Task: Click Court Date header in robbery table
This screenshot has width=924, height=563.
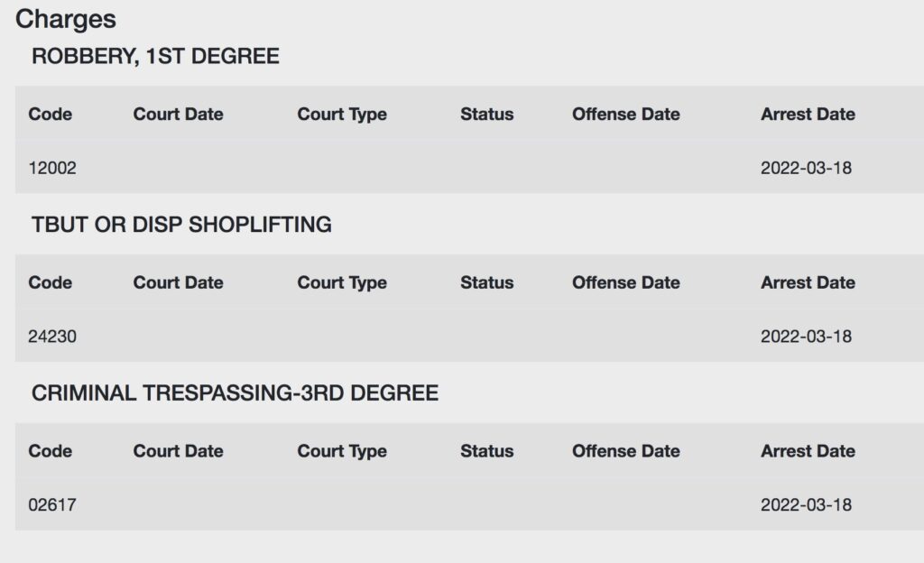Action: click(178, 115)
